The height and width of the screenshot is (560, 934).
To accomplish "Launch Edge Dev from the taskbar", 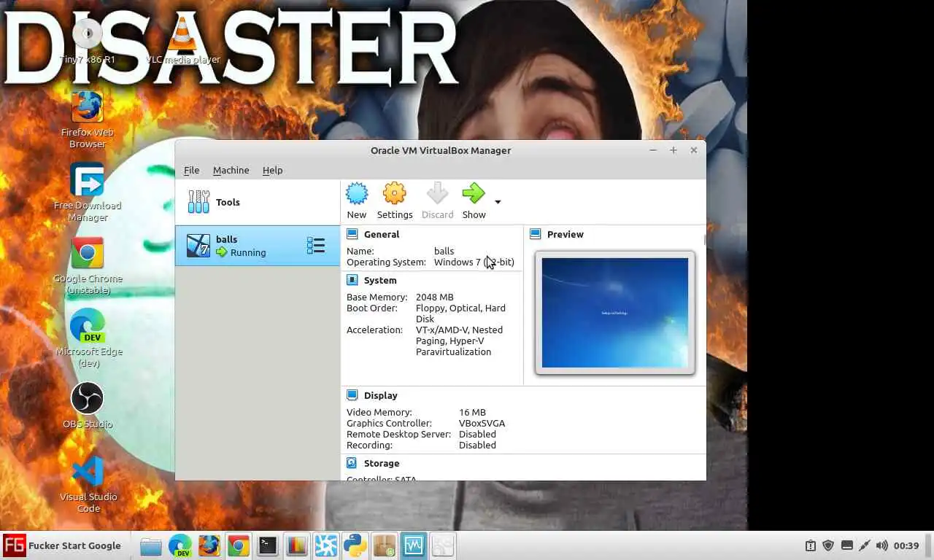I will click(180, 545).
